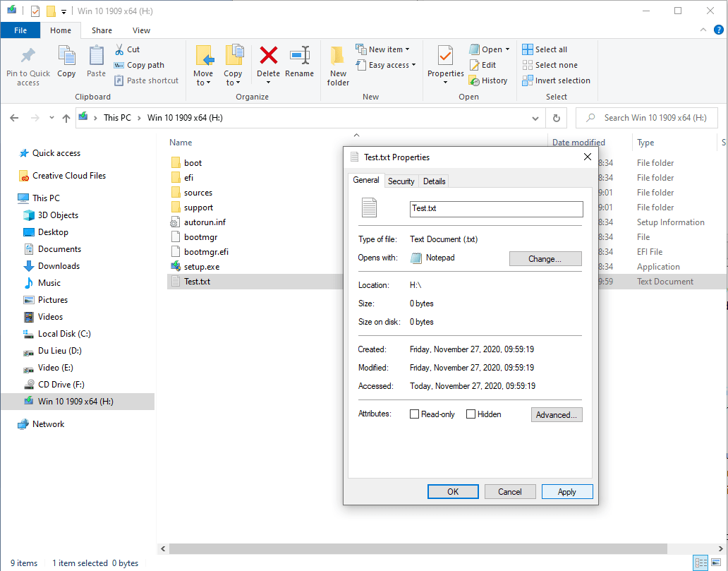
Task: Click the red Delete icon
Action: pos(268,56)
